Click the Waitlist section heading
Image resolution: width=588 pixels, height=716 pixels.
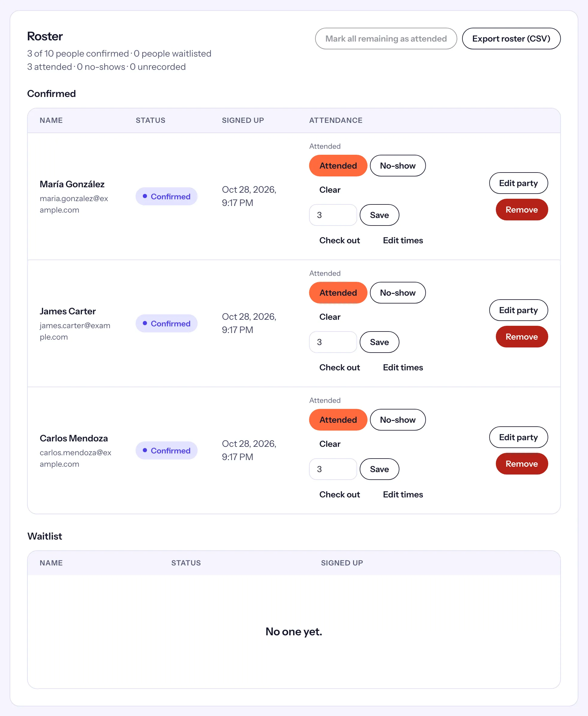(45, 536)
